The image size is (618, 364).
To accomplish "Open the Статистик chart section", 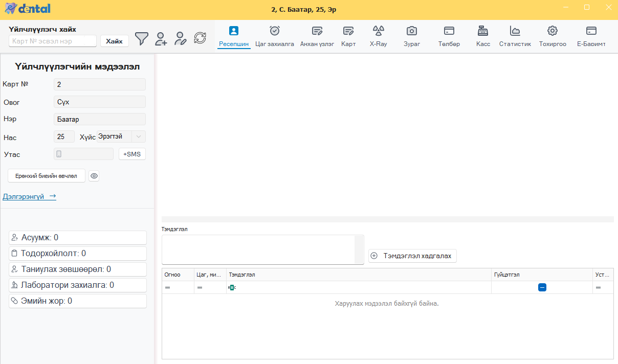I will [x=515, y=36].
